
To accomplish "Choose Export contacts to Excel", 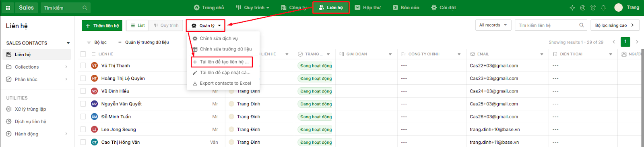I will tap(223, 83).
